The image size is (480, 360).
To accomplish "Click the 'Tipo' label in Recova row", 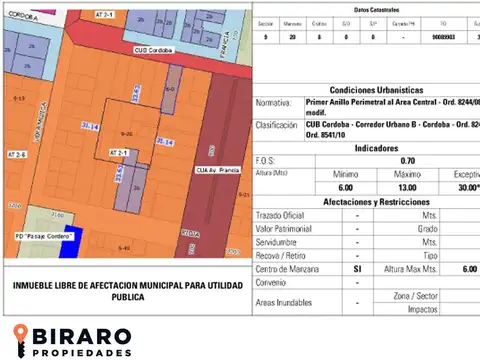I will pyautogui.click(x=430, y=256).
